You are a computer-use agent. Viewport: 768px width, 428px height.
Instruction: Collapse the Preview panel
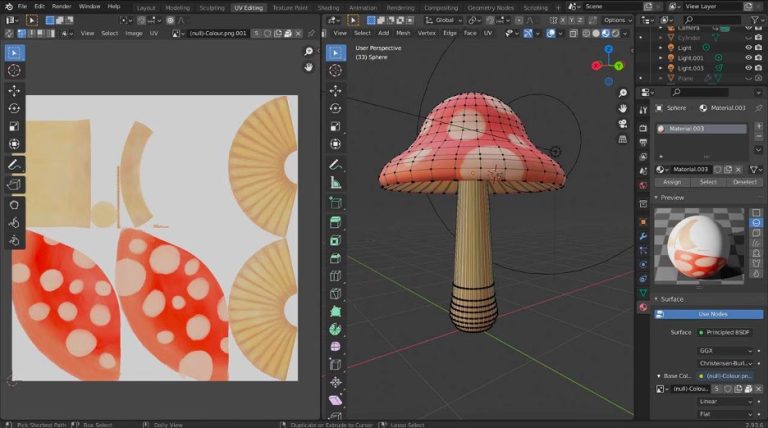(670, 197)
